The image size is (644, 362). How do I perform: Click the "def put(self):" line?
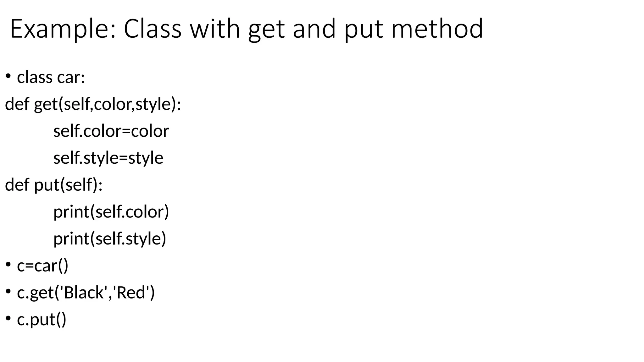pyautogui.click(x=54, y=185)
